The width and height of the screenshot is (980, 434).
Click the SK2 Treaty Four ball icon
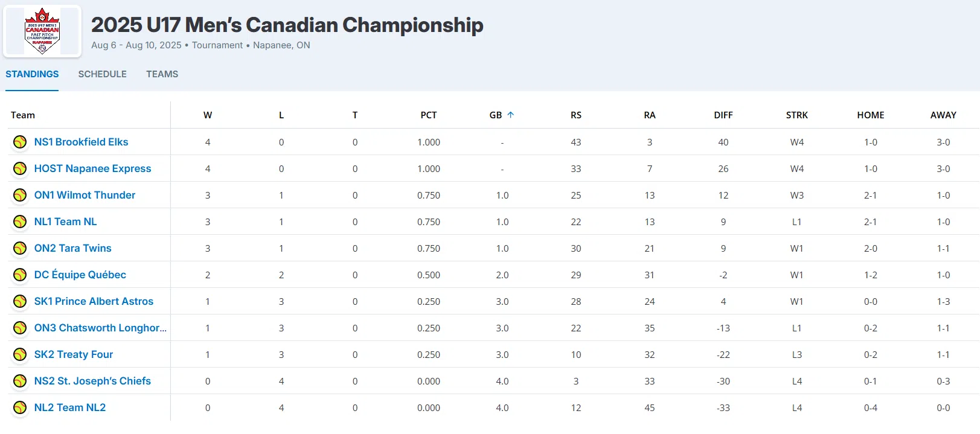[x=20, y=354]
